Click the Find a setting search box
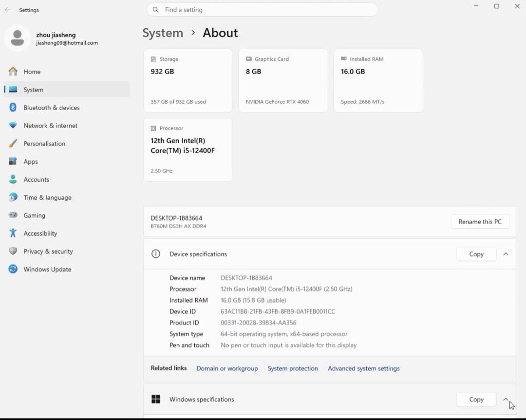 (263, 10)
